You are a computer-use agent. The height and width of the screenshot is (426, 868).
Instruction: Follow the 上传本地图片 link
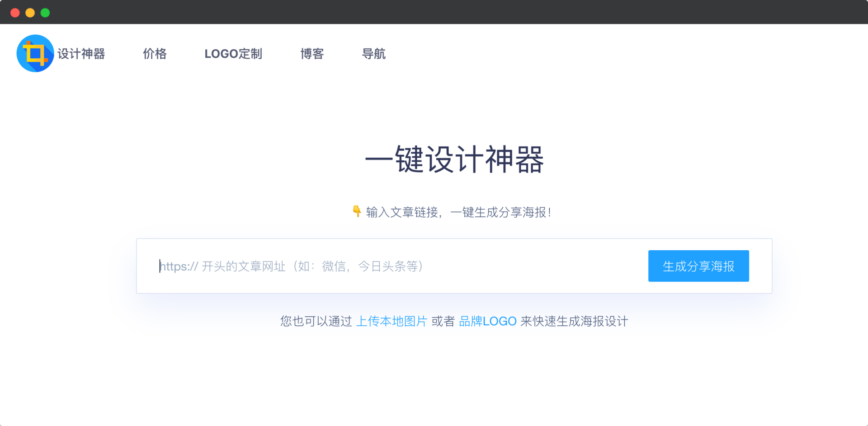pos(392,321)
